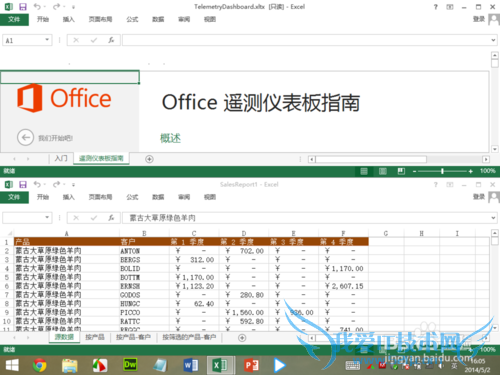Open Help in the SalesReport1 window
Image resolution: width=500 pixels, height=375 pixels.
coord(435,184)
